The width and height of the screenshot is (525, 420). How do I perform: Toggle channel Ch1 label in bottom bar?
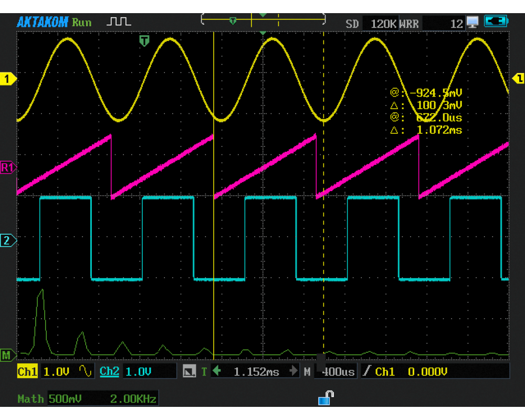point(27,372)
